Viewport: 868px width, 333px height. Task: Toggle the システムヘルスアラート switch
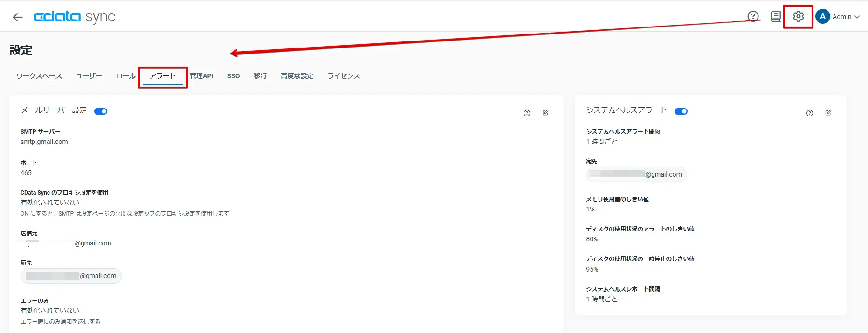click(x=681, y=111)
